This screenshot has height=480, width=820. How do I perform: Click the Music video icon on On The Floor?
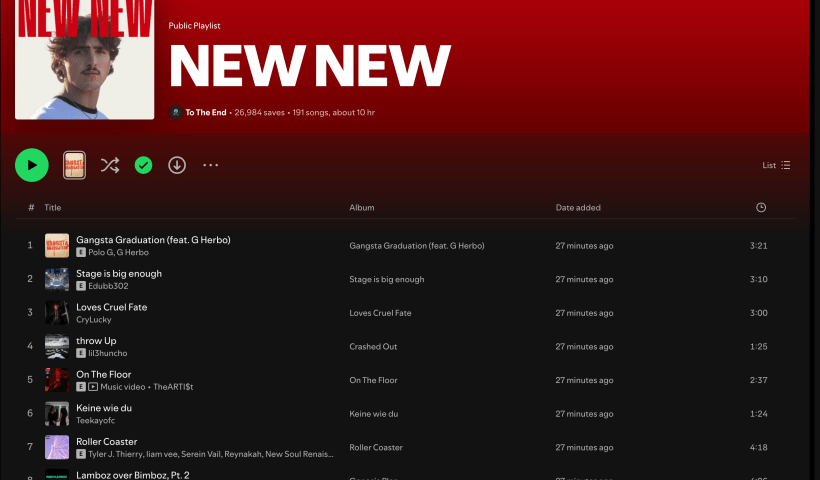click(x=93, y=386)
